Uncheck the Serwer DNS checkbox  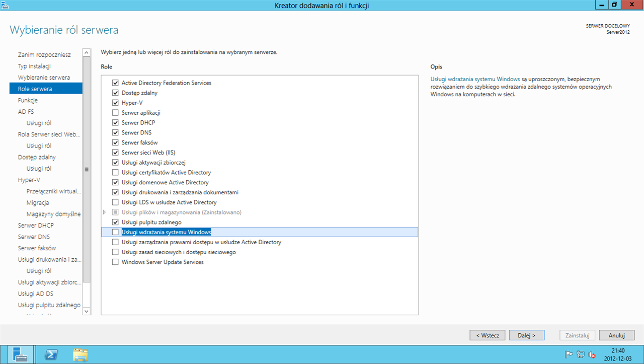point(115,132)
